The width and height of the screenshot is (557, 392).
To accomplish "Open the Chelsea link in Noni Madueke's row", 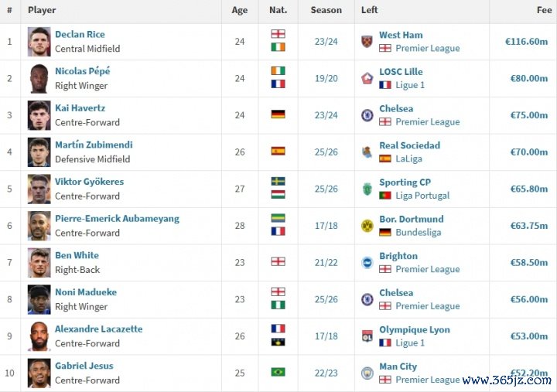I will click(396, 293).
